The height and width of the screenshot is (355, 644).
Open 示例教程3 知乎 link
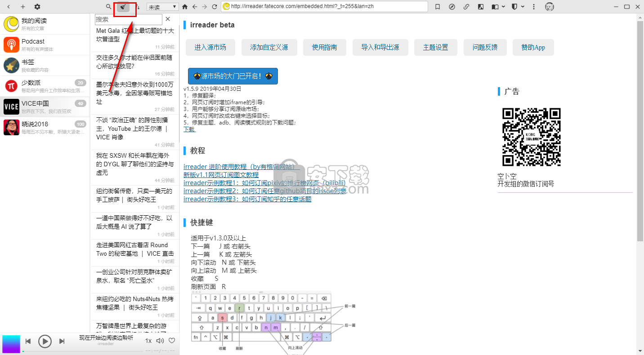point(247,199)
